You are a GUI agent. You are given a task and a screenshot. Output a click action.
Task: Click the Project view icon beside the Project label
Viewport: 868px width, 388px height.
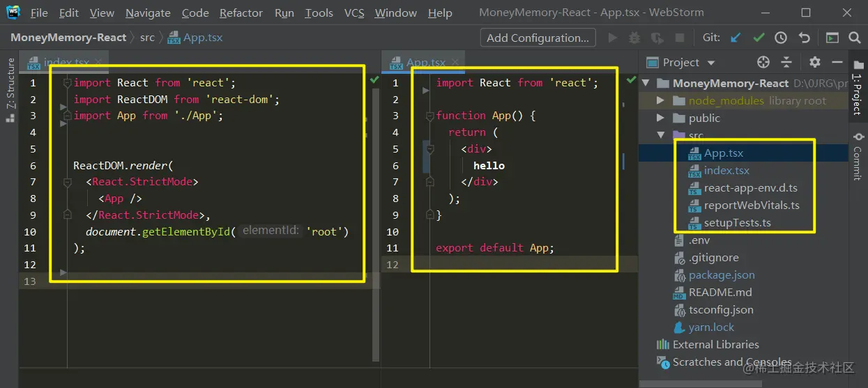653,62
